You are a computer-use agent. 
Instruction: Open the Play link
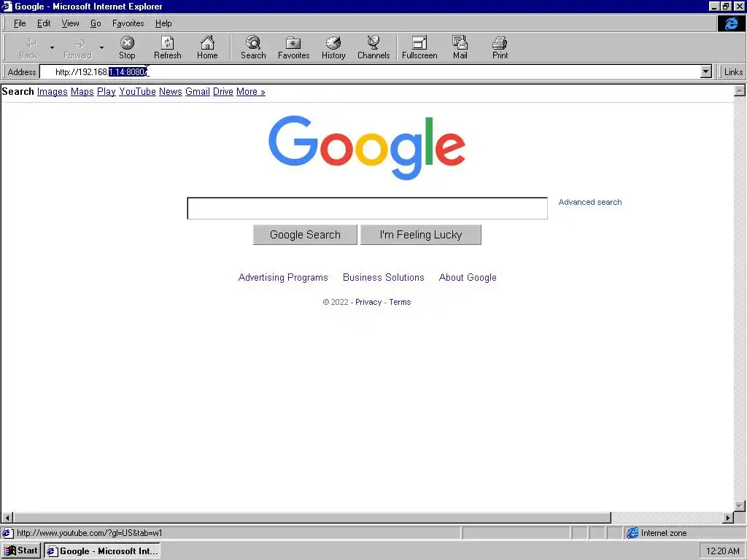point(107,91)
